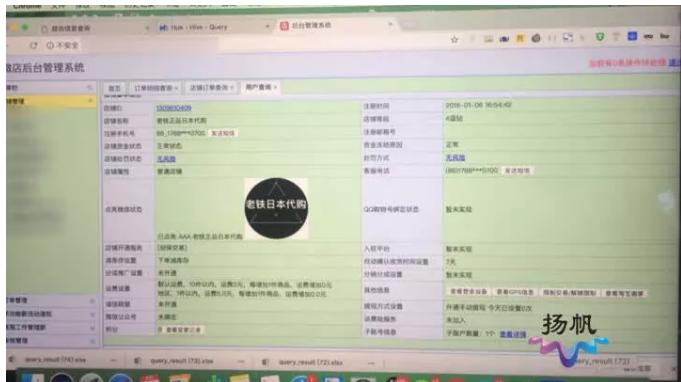Open downloaded file query_result (74).xlsx
Screen dimensions: 681x382
pyautogui.click(x=55, y=360)
